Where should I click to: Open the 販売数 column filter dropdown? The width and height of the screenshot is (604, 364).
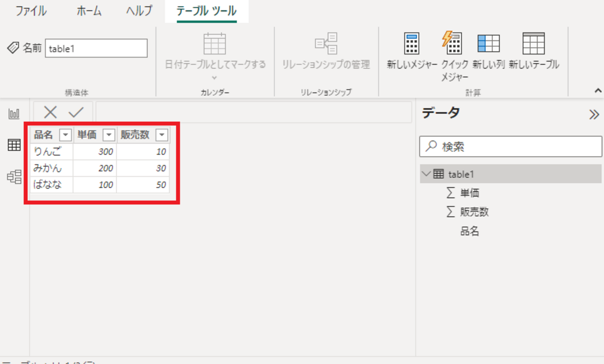162,135
